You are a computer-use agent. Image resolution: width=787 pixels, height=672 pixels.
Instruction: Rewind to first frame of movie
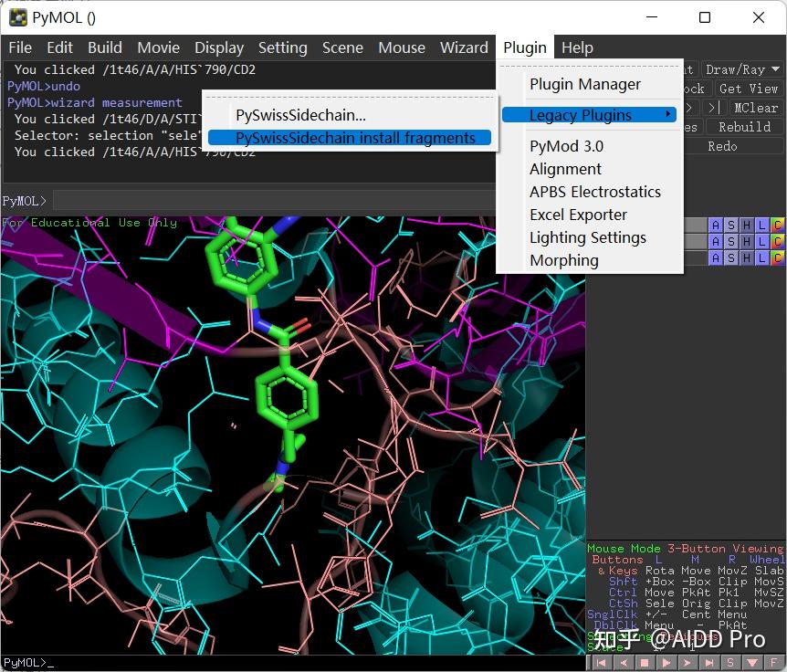coord(600,663)
